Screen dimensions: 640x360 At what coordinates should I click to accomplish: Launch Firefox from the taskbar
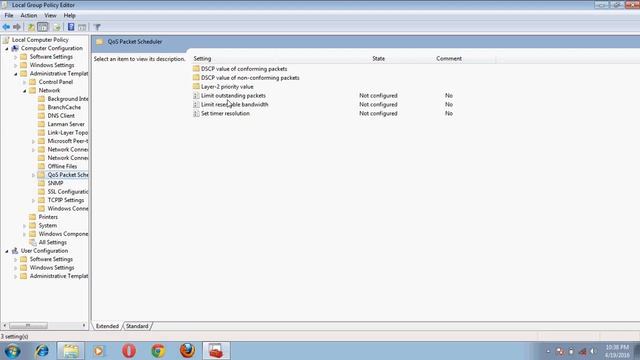[x=187, y=351]
